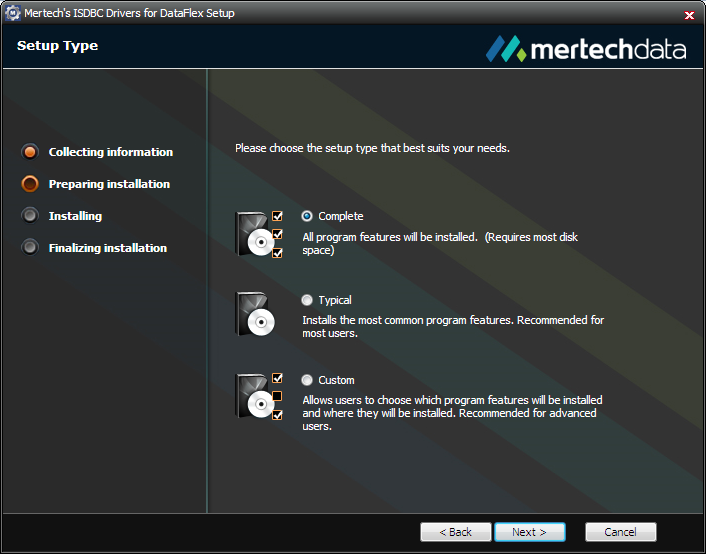Click the Installing step bullet
The width and height of the screenshot is (706, 554).
click(x=30, y=216)
